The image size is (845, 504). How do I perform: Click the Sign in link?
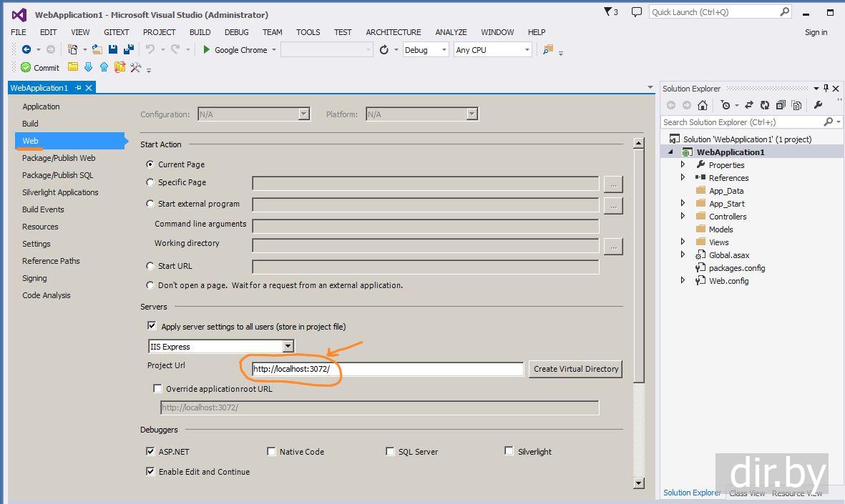[x=816, y=32]
